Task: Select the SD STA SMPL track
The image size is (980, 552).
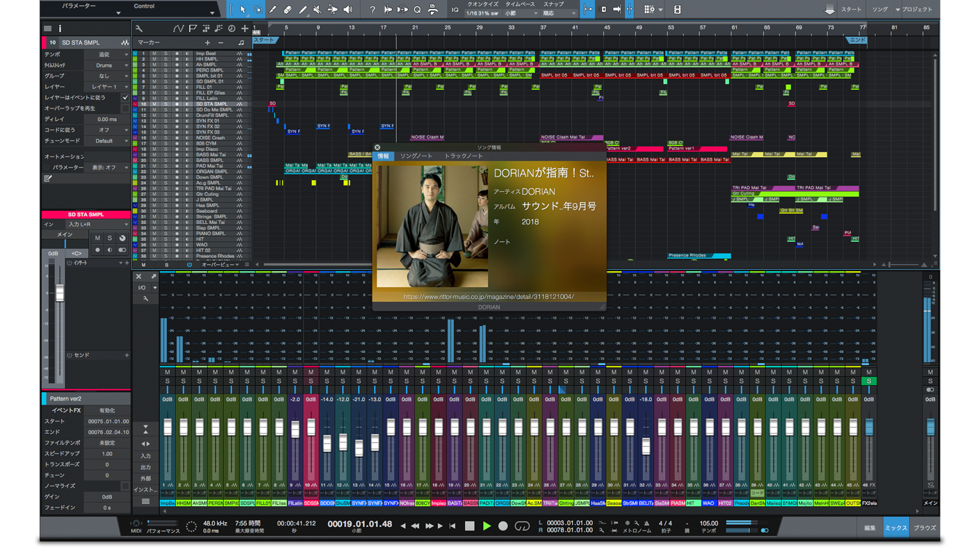Action: pyautogui.click(x=211, y=104)
